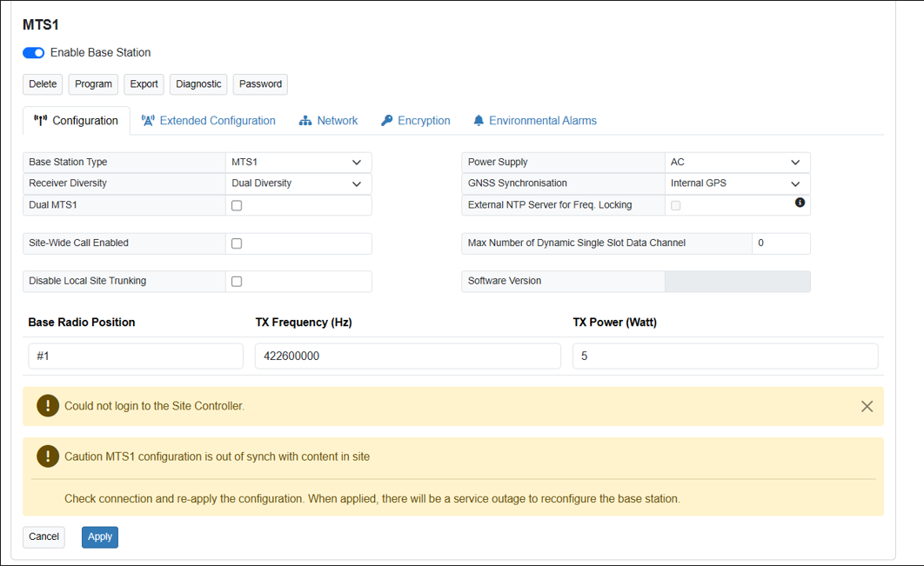Click the TX Frequency field showing 422600000
The width and height of the screenshot is (924, 566).
point(408,356)
